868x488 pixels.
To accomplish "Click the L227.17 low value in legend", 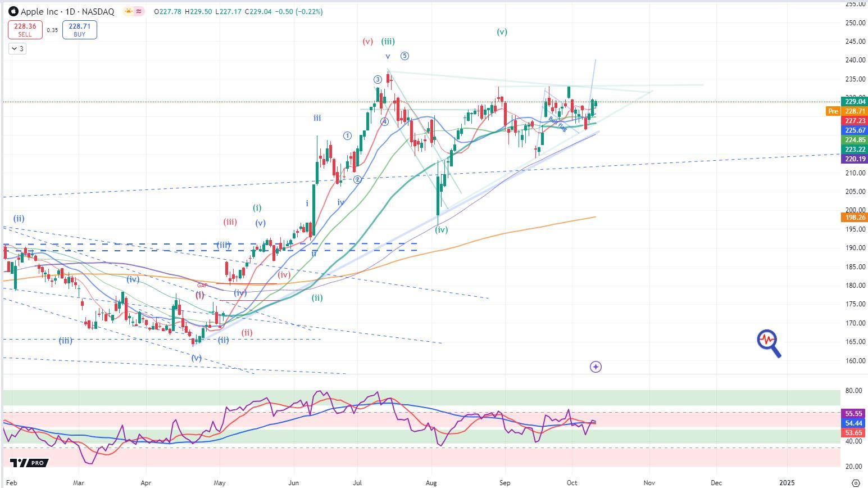I will click(229, 11).
